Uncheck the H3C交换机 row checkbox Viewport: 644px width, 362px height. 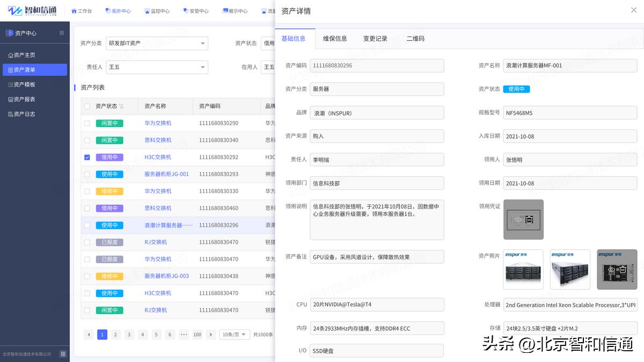[86, 157]
